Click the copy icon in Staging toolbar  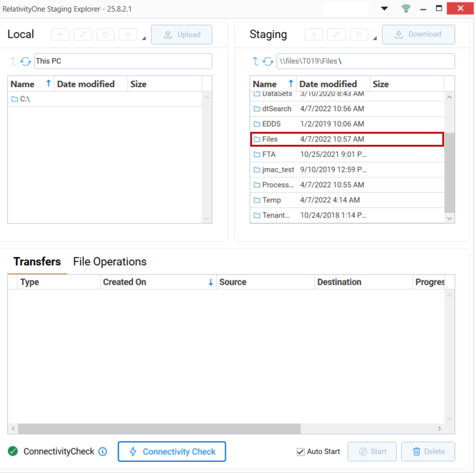click(x=359, y=34)
